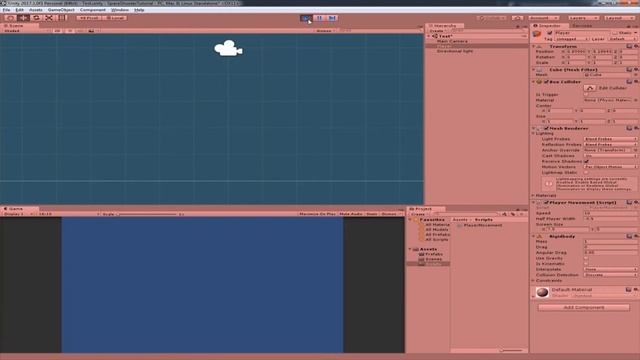The height and width of the screenshot is (360, 640).
Task: Click the Play button to stop playing
Action: [x=306, y=18]
